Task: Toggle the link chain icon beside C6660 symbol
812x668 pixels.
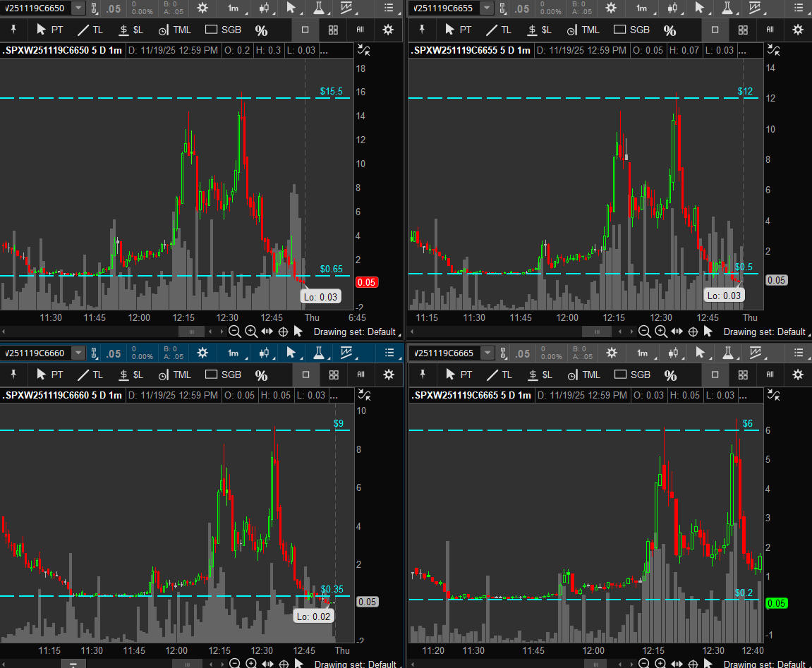Action: [x=95, y=353]
